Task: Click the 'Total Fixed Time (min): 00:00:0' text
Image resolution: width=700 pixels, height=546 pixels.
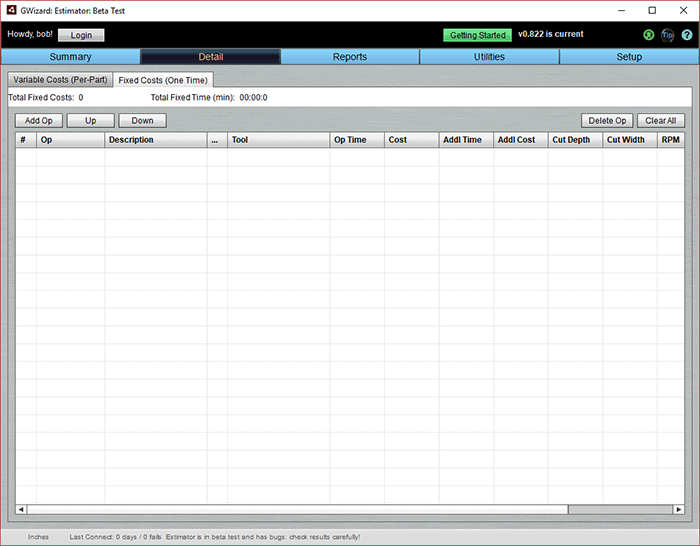Action: tap(209, 97)
